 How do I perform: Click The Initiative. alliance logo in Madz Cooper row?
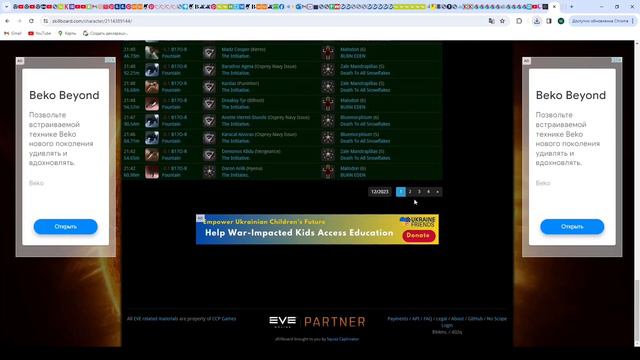click(209, 53)
